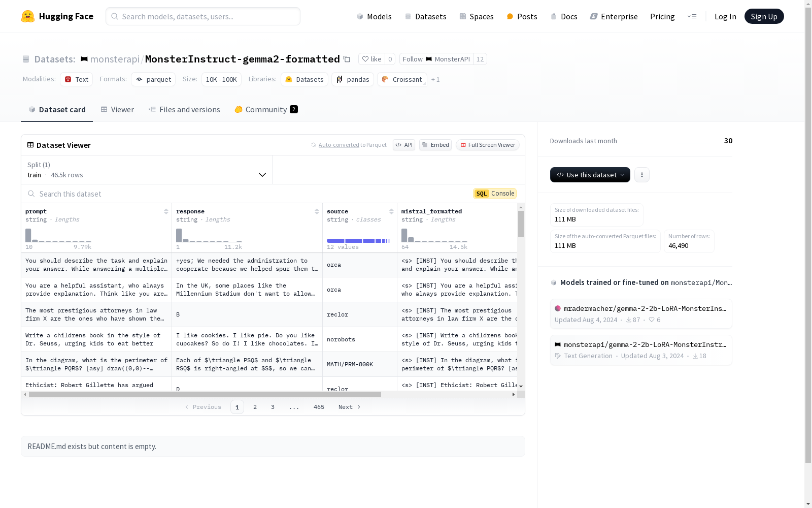
Task: Select the 10K - 100K size tag
Action: pyautogui.click(x=221, y=79)
